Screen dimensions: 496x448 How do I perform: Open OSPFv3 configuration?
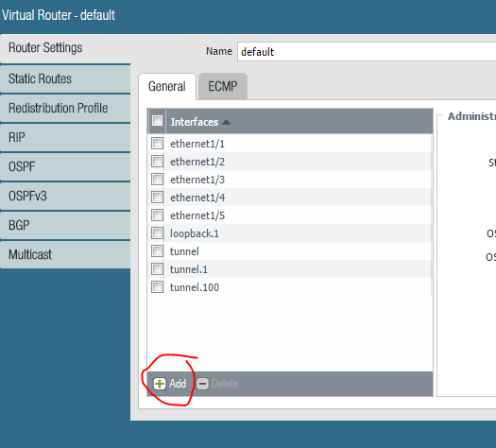coord(65,197)
